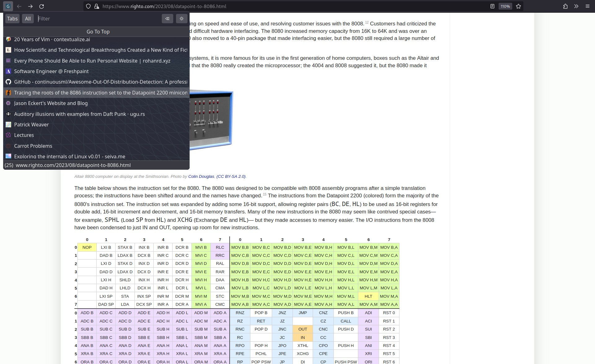Bookmark this page with the star
Viewport: 595px width, 364px height.
(518, 6)
